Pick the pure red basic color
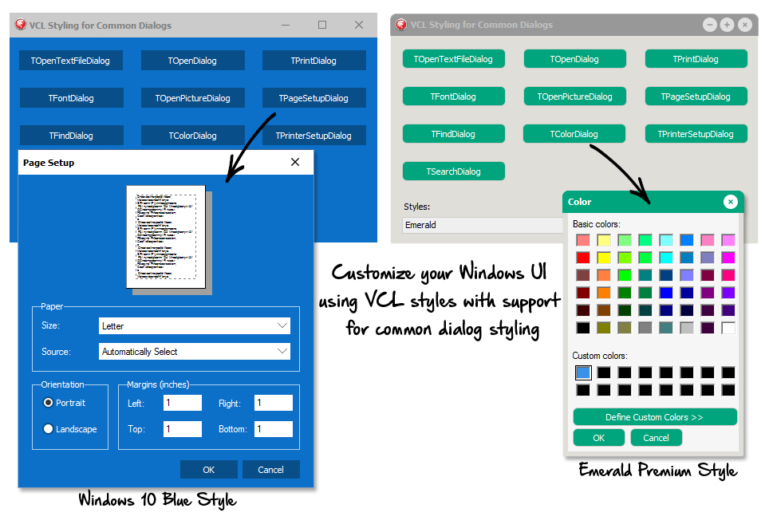This screenshot has height=532, width=765. click(x=583, y=258)
